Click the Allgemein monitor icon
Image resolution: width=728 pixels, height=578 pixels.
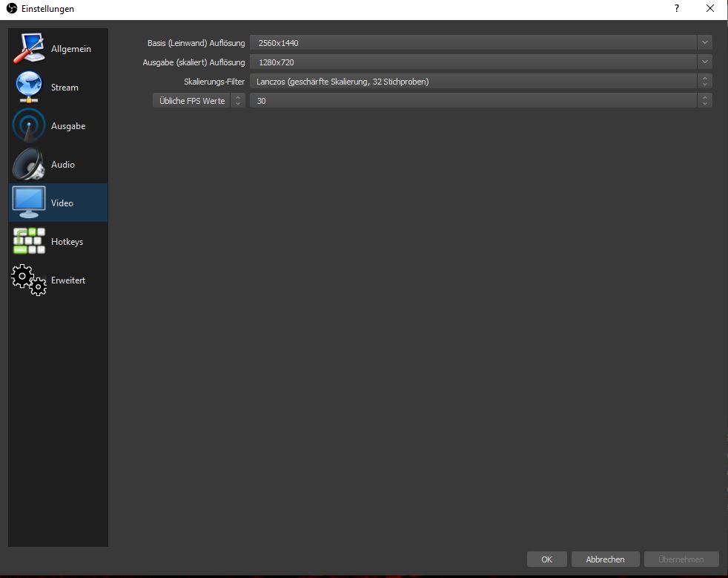point(29,49)
